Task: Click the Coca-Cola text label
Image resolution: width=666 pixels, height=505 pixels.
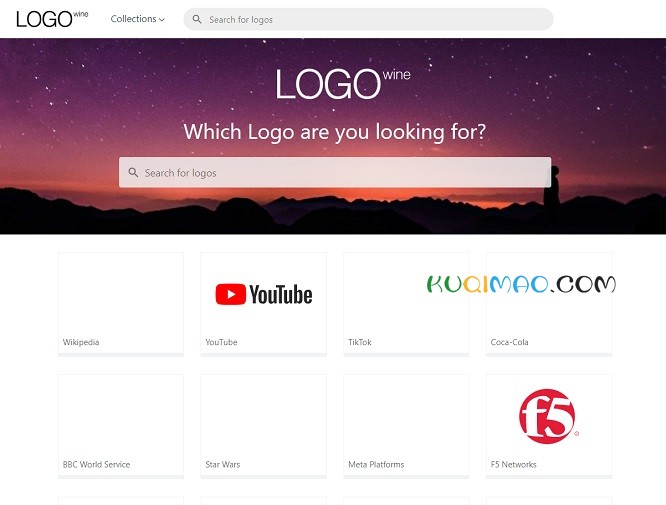Action: click(x=509, y=342)
